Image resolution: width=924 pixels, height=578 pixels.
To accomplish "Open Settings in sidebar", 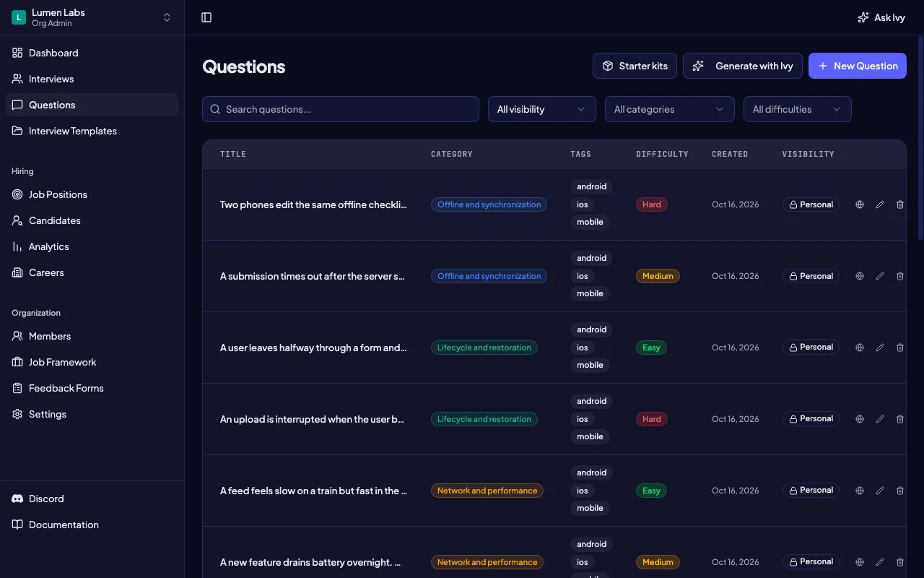I will tap(92, 414).
